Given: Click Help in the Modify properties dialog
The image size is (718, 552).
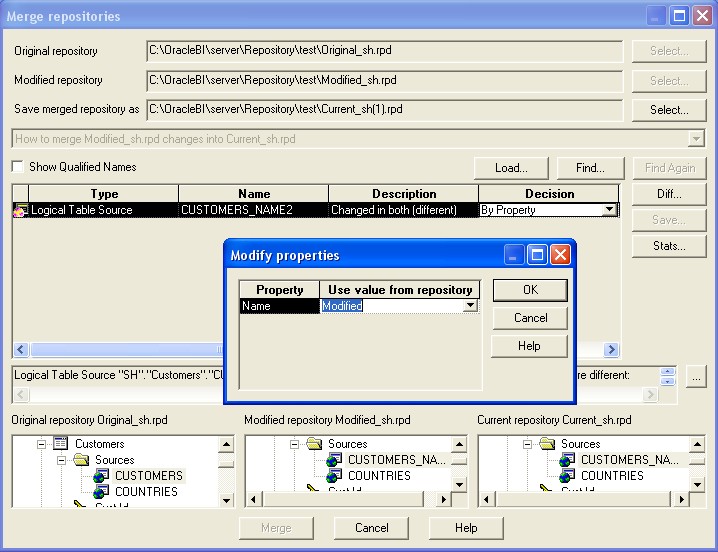Looking at the screenshot, I should [x=529, y=346].
